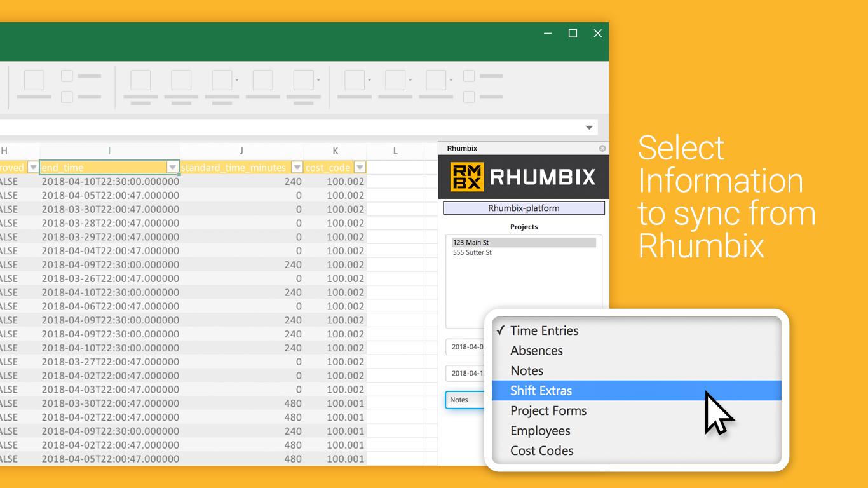Select cell 2018-04-03T22:00:47.000000

point(109,390)
